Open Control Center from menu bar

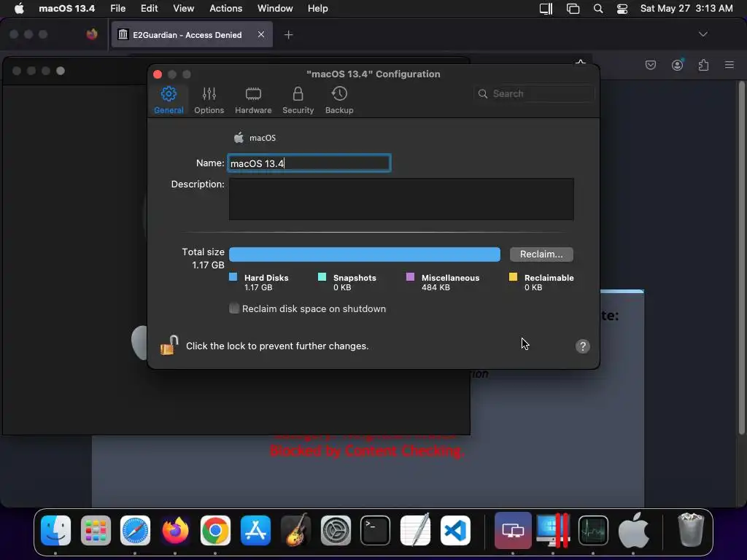coord(622,9)
